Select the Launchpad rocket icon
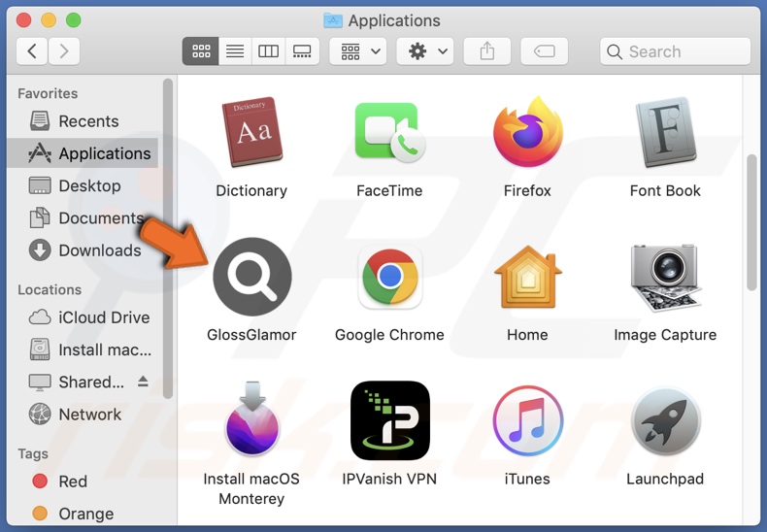Screen dimensions: 767x532 point(665,421)
